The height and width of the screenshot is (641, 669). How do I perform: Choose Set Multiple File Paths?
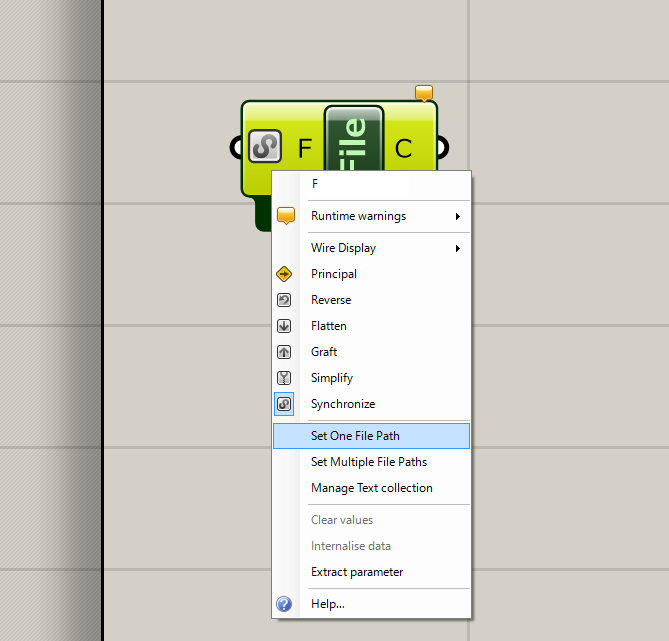371,462
